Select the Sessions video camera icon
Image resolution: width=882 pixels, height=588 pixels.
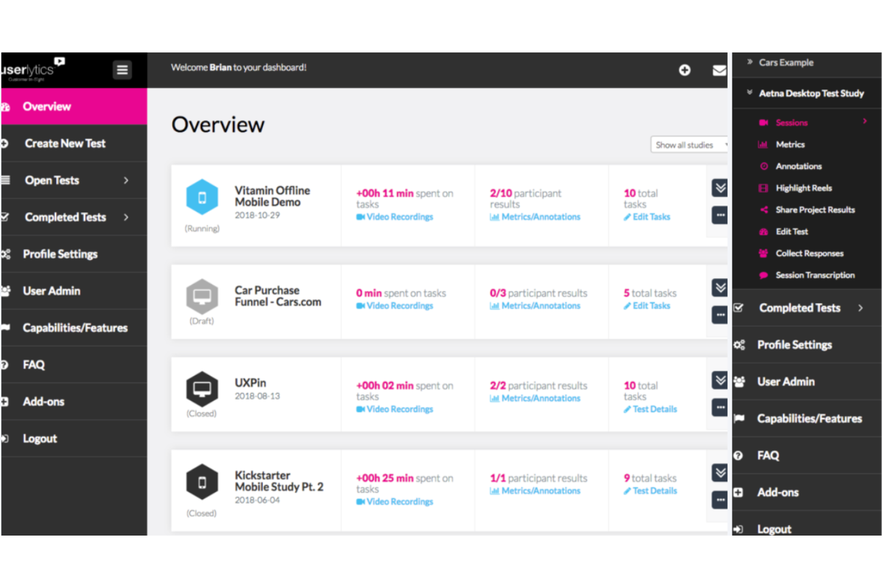tap(765, 122)
